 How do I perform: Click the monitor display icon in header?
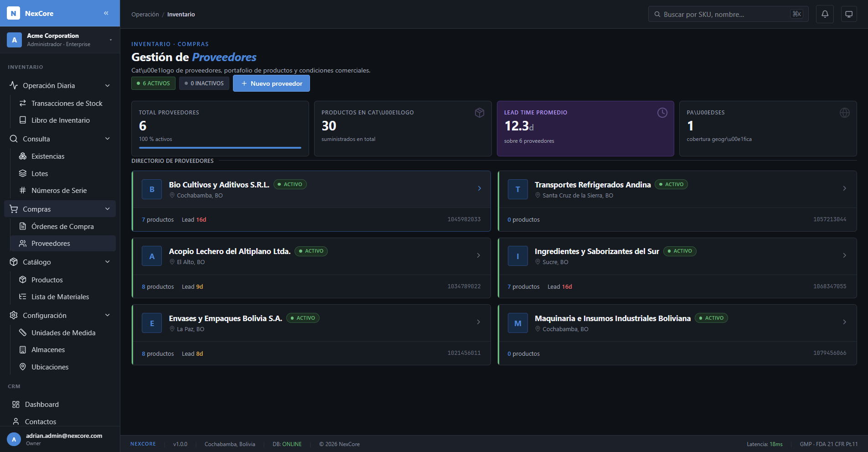tap(849, 14)
